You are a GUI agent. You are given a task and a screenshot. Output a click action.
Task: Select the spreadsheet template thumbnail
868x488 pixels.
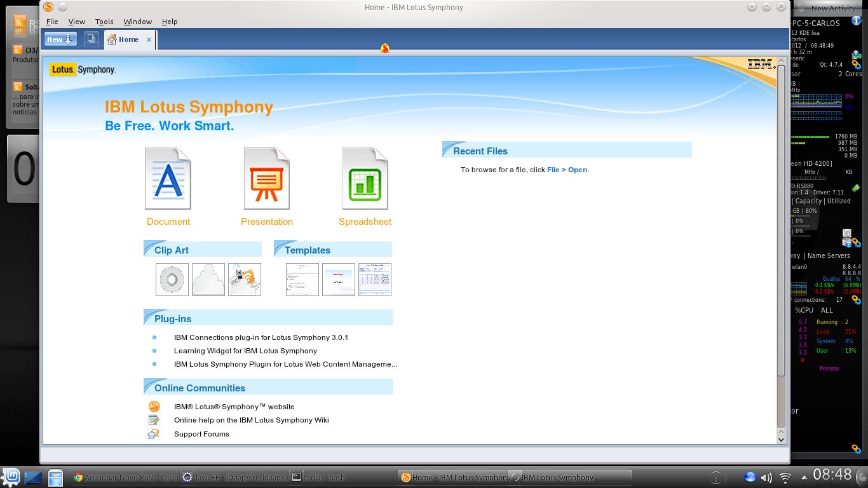(375, 280)
